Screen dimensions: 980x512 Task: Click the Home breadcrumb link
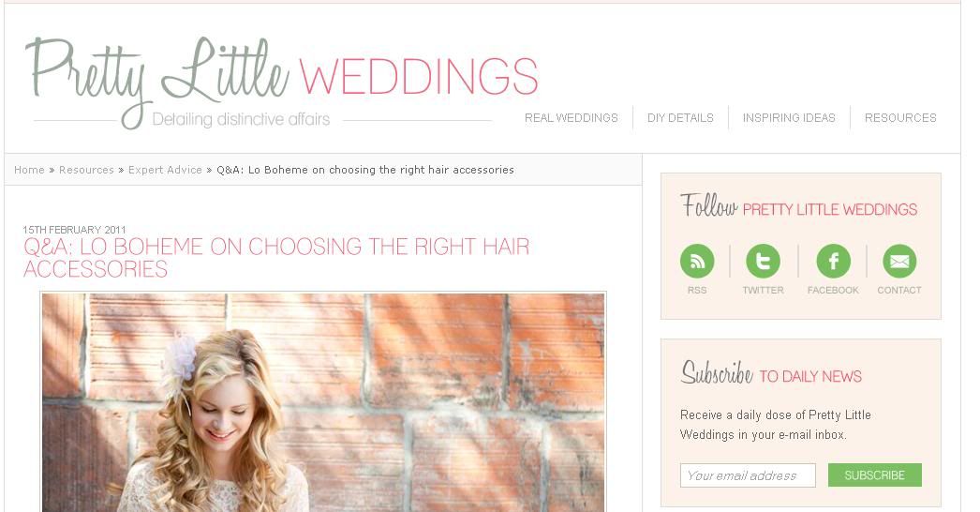29,170
